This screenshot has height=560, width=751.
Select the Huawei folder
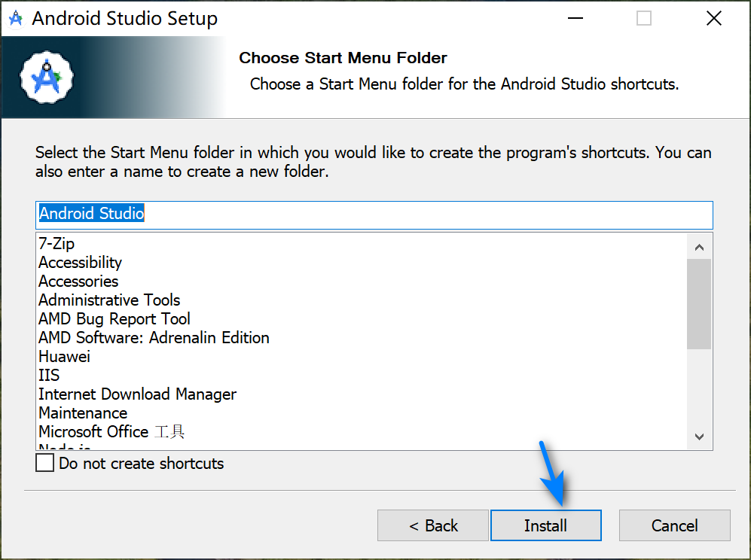tap(64, 357)
